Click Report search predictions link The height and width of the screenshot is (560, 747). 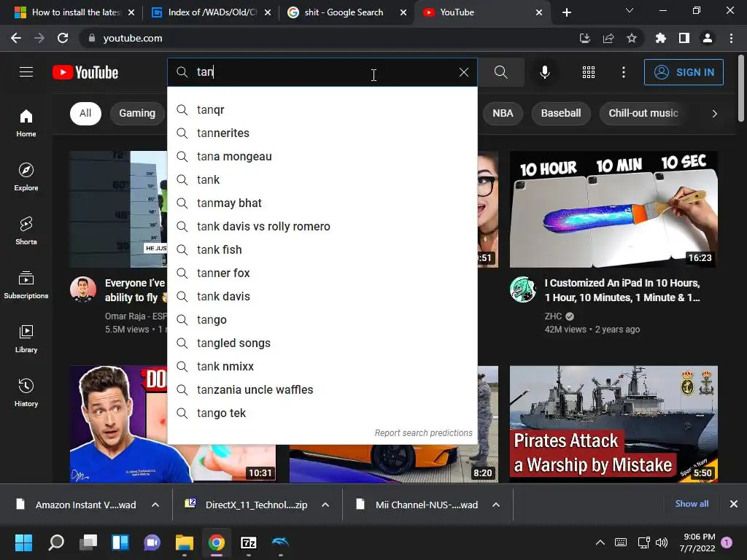click(x=423, y=433)
